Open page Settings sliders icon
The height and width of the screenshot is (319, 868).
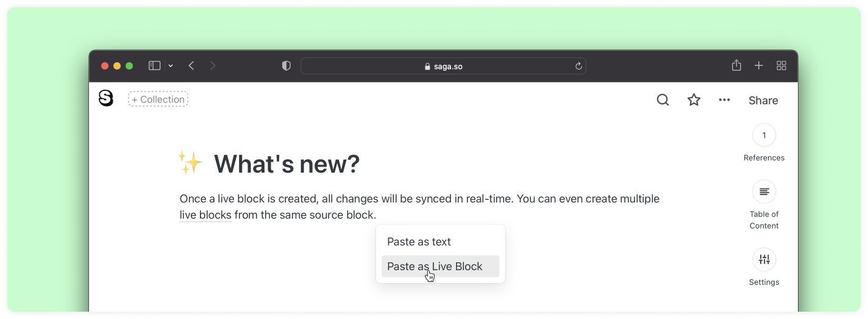[x=764, y=260]
